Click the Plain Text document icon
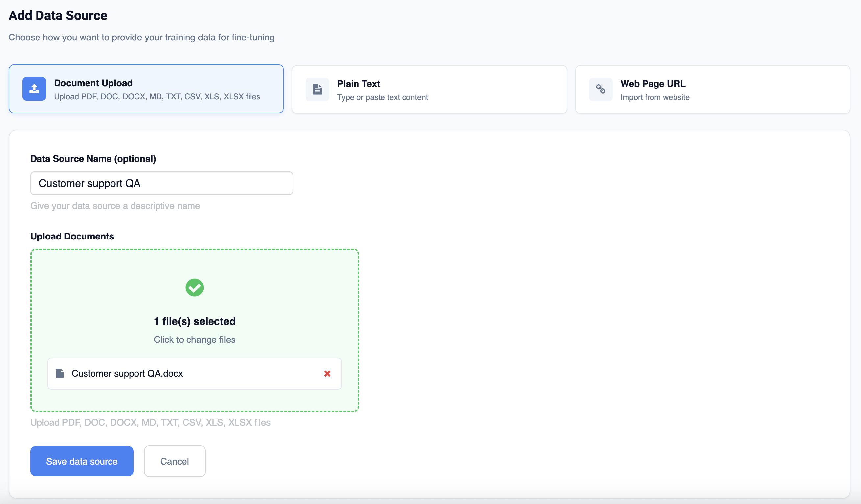 click(x=317, y=89)
